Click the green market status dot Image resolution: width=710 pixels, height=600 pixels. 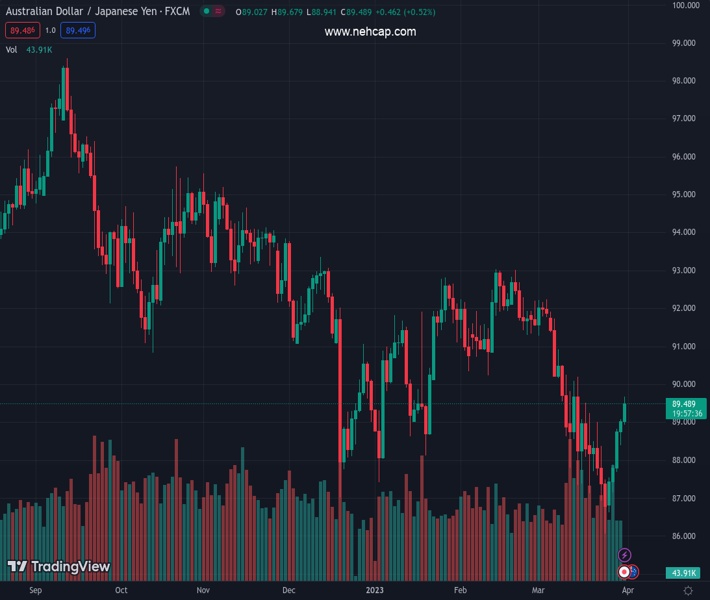[206, 11]
